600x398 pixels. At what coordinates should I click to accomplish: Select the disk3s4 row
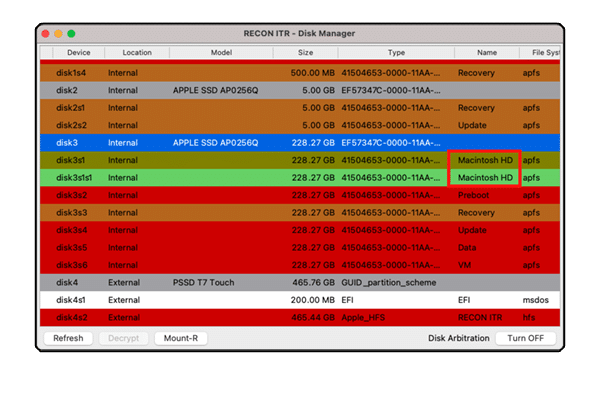(300, 230)
